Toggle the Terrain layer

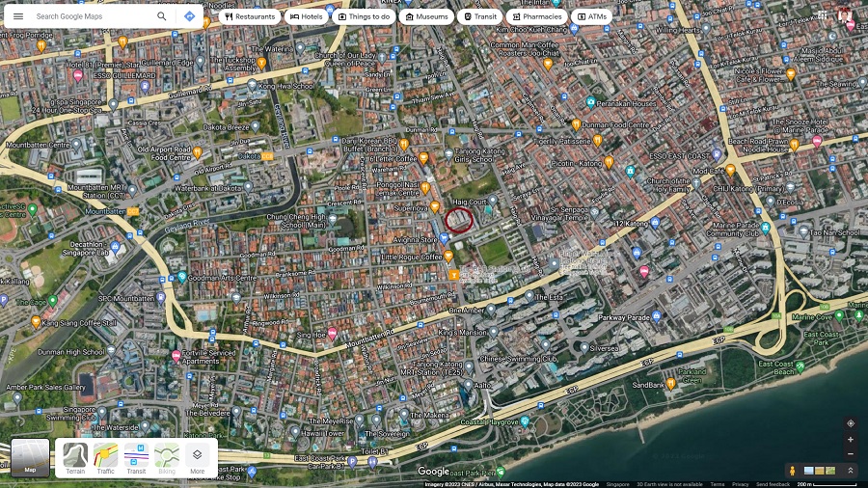75,458
